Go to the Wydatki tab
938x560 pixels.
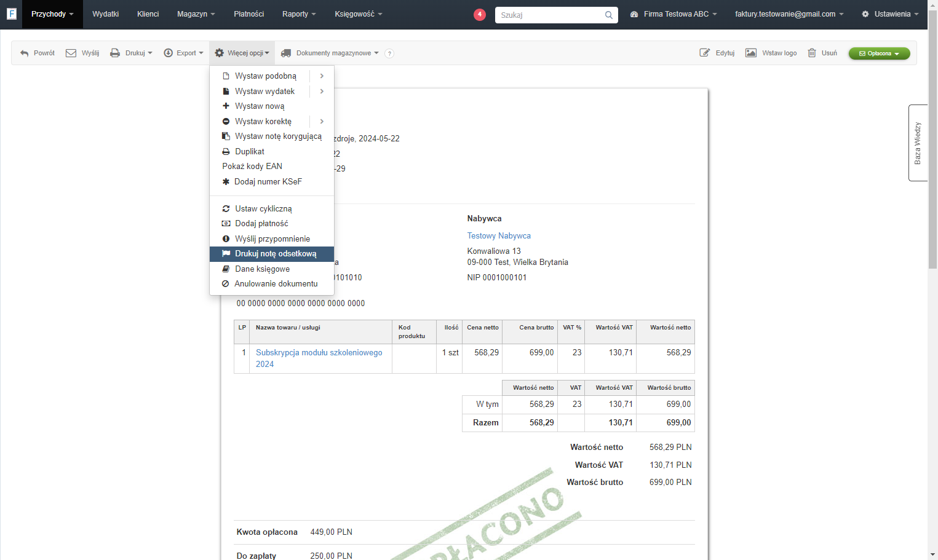(x=106, y=14)
